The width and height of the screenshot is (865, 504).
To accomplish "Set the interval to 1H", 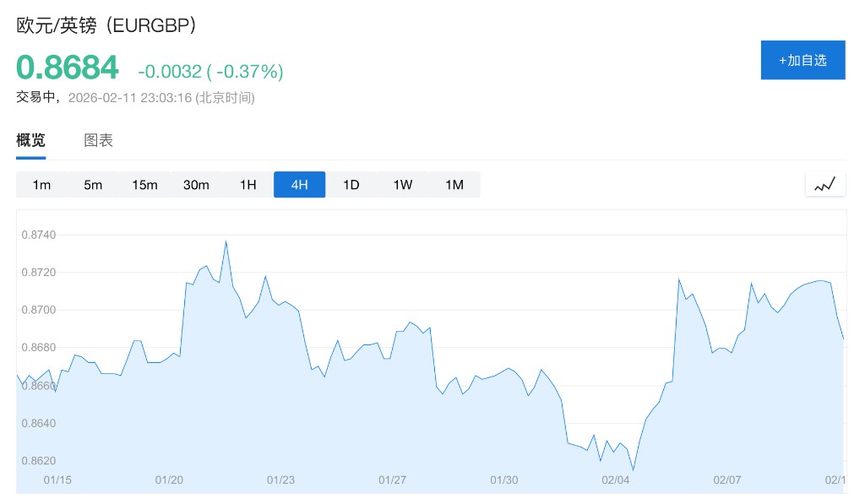I will click(248, 185).
